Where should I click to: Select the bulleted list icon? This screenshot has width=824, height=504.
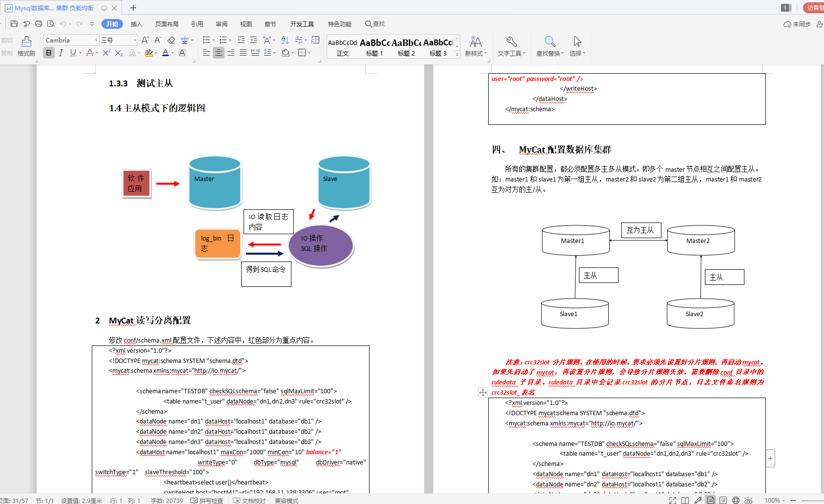207,40
